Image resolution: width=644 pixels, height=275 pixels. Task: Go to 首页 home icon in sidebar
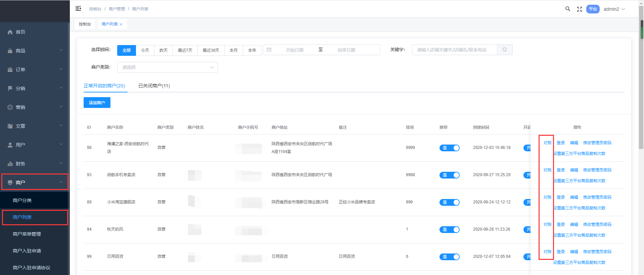click(x=10, y=32)
